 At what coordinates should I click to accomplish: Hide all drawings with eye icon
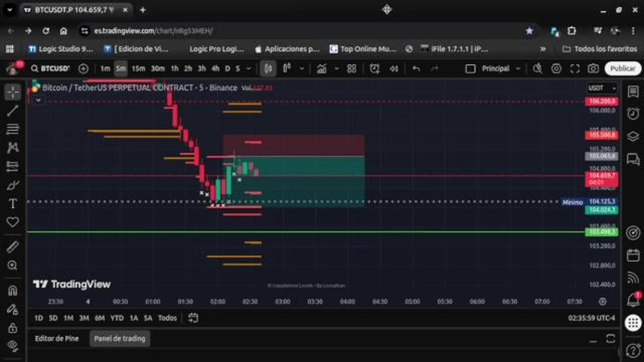pos(13,345)
